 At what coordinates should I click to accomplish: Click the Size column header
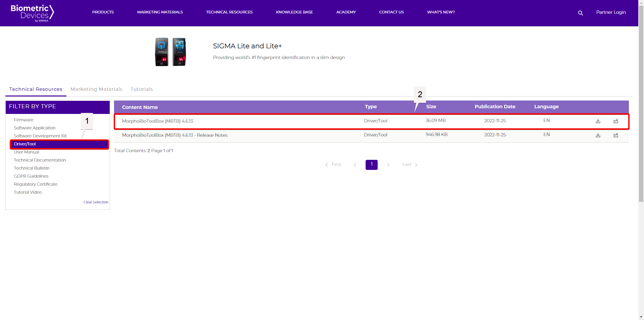coord(431,107)
